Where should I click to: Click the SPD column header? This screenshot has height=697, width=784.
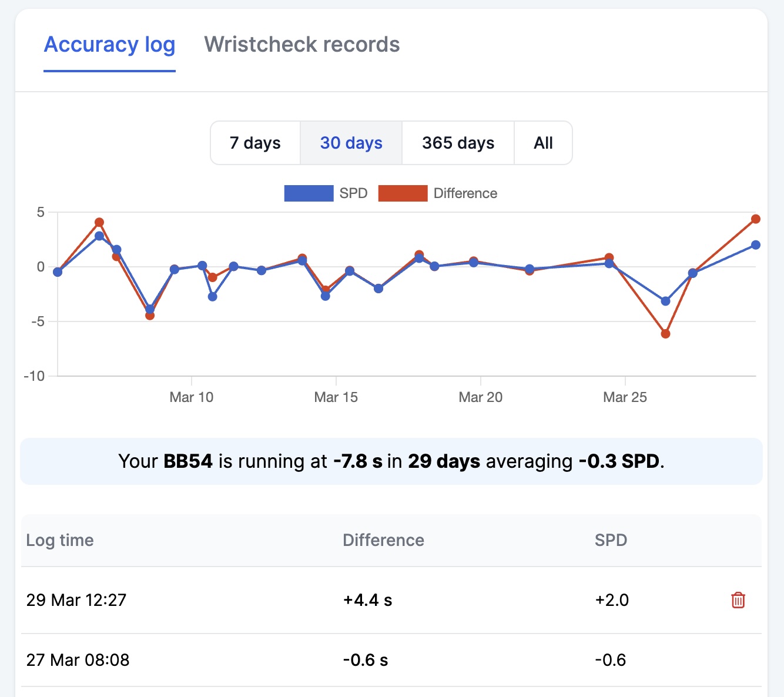pyautogui.click(x=611, y=541)
